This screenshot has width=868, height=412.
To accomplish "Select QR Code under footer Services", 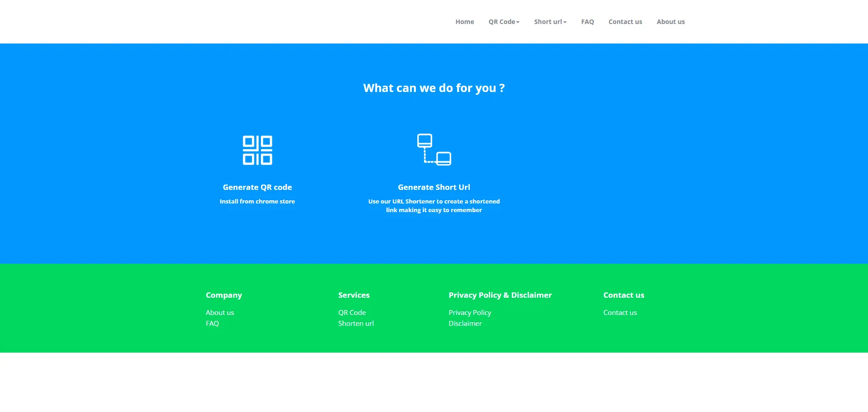I will point(352,313).
